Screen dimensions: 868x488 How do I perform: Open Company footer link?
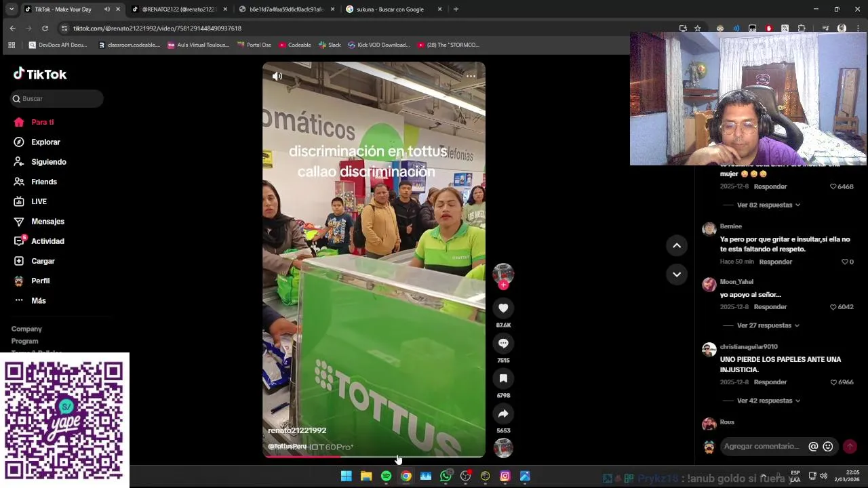tap(26, 329)
